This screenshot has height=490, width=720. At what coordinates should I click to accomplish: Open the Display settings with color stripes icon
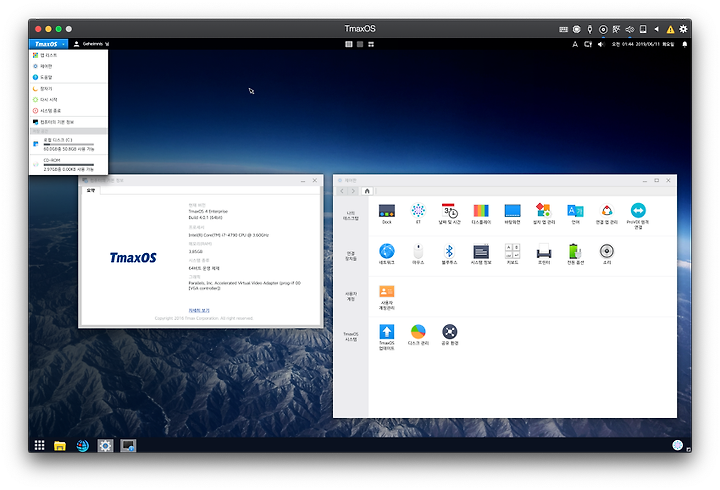click(x=481, y=211)
